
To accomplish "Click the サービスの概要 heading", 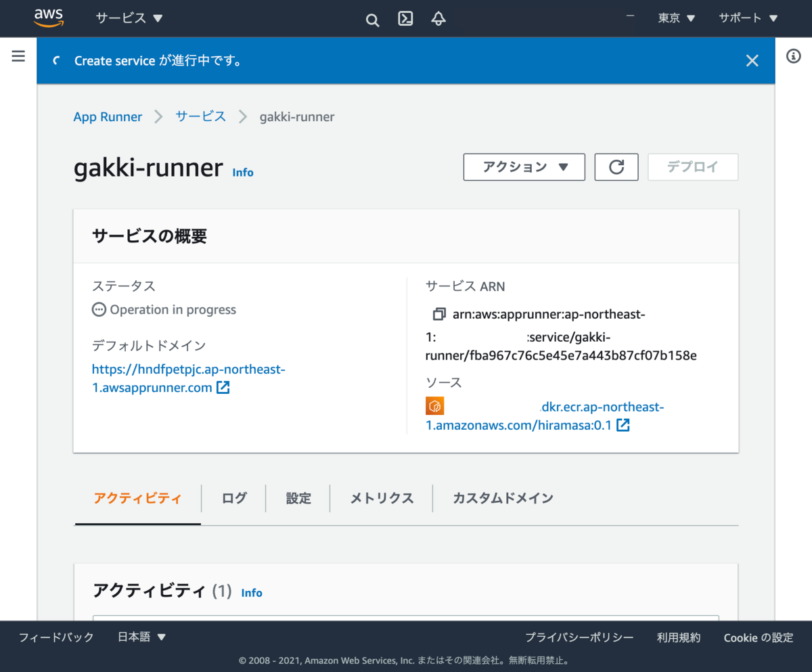I will click(x=150, y=236).
